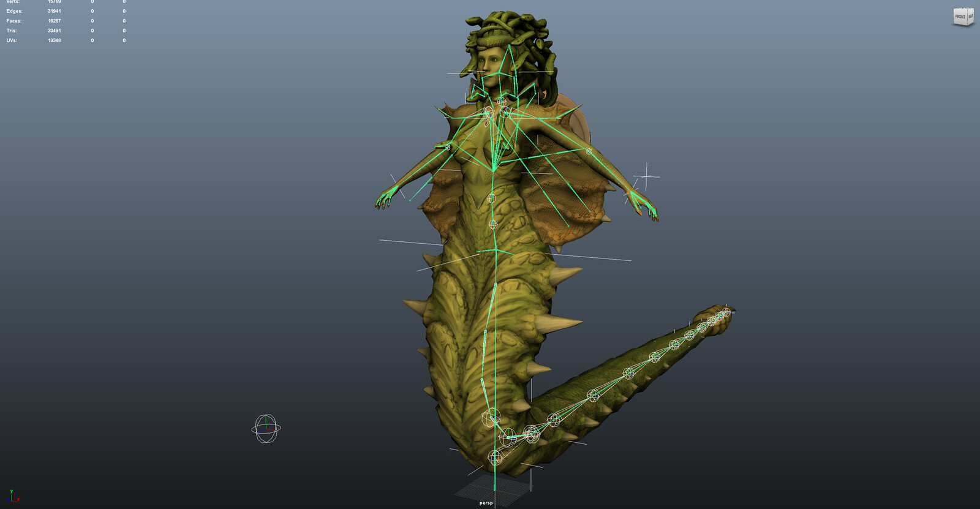Click the right side face of ViewCube

click(x=970, y=17)
